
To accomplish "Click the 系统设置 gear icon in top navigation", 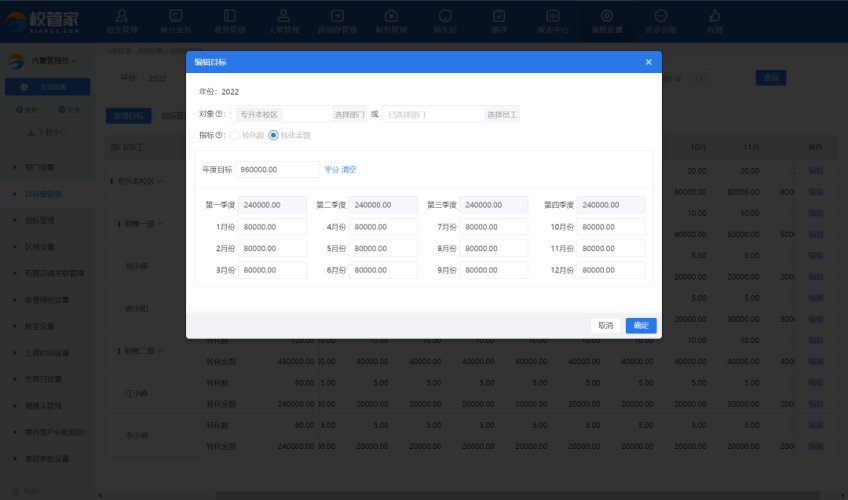I will [x=606, y=19].
